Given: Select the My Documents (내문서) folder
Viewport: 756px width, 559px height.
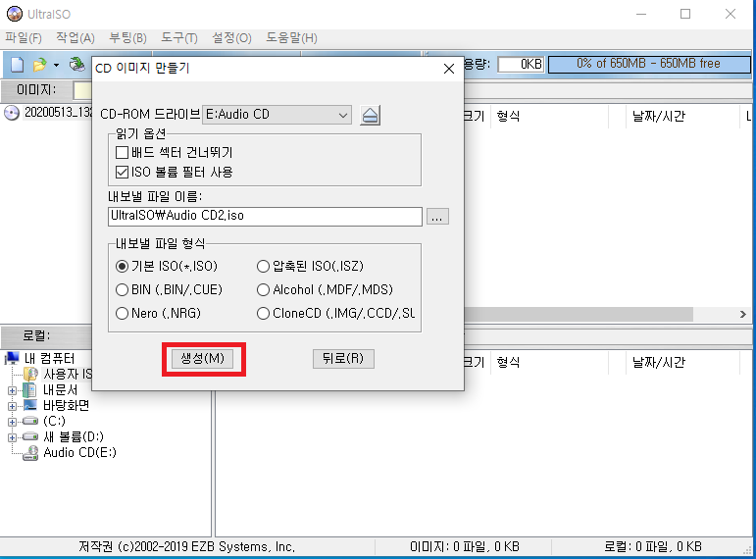Looking at the screenshot, I should click(60, 389).
